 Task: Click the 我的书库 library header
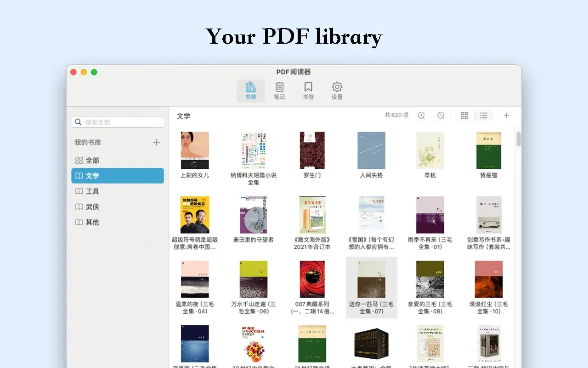click(x=88, y=143)
